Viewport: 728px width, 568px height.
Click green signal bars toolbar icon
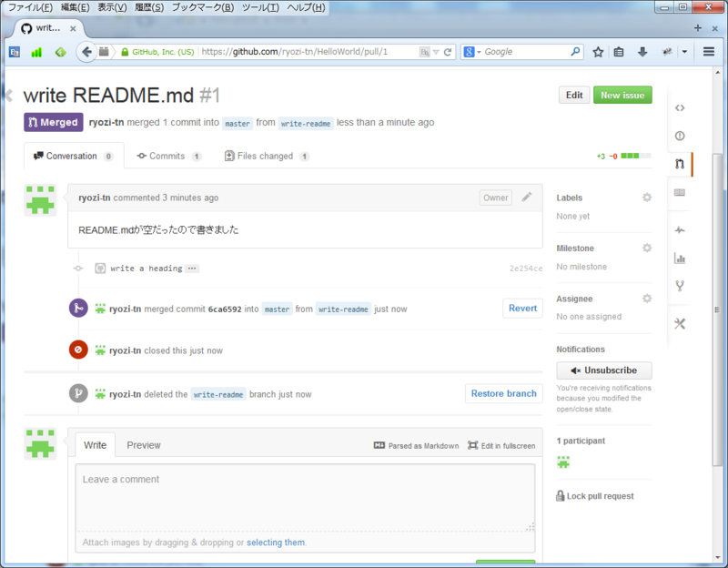pyautogui.click(x=36, y=52)
